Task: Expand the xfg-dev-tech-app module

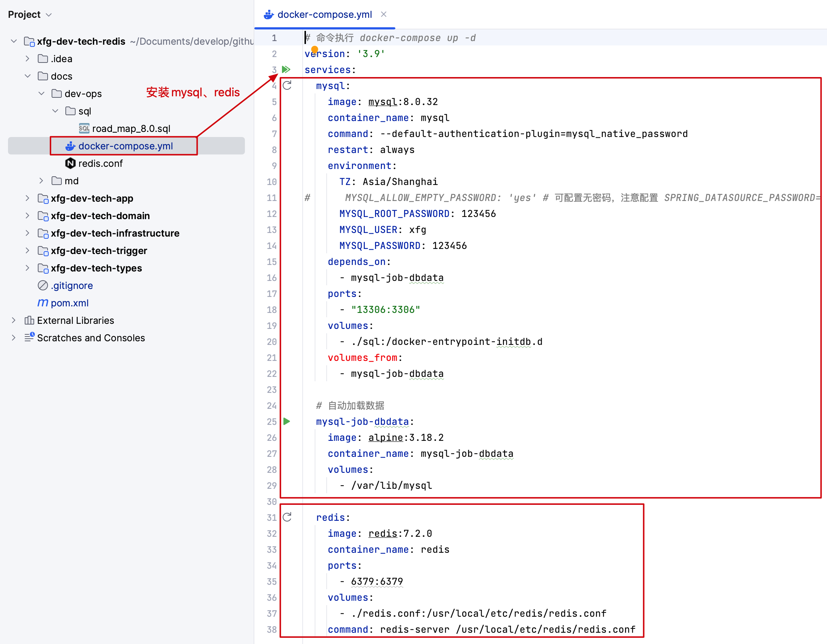Action: click(28, 198)
